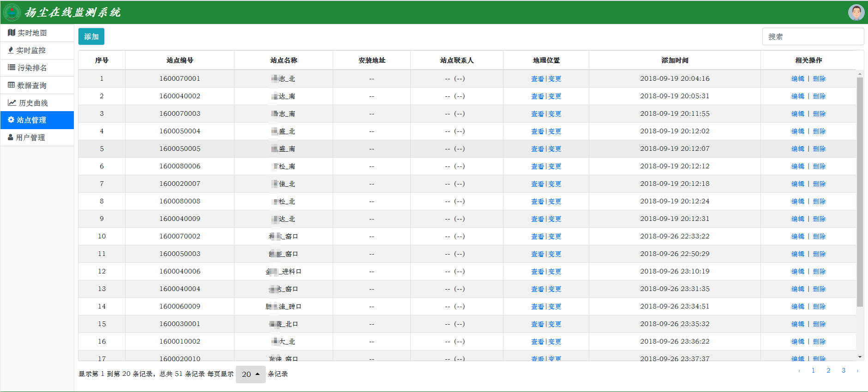This screenshot has width=868, height=392.
Task: Click 编辑 for station 1600070001
Action: pos(797,79)
